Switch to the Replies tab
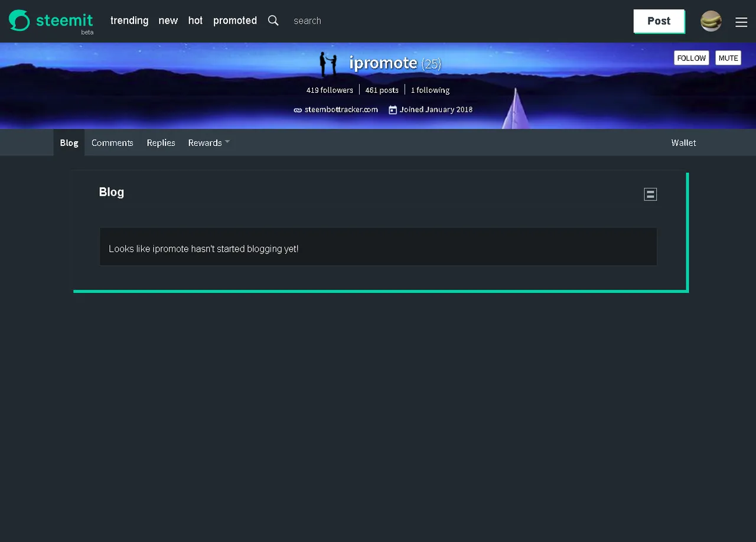This screenshot has width=756, height=542. pos(161,142)
